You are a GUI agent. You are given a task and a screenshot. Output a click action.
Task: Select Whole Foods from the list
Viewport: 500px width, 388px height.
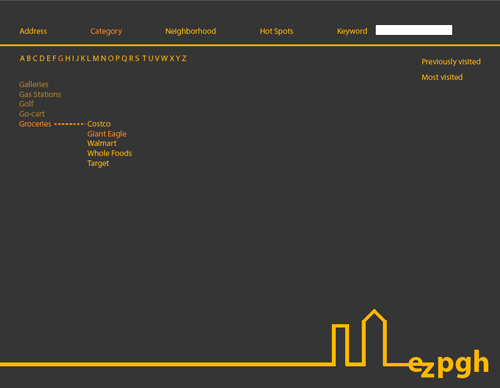coord(110,153)
